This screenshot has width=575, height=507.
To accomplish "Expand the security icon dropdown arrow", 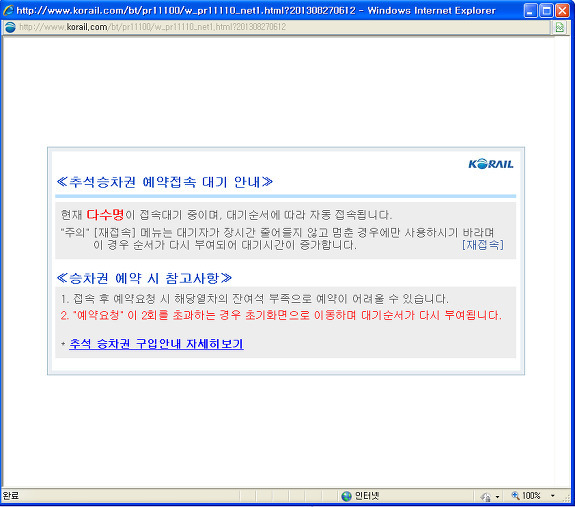I will 497,497.
